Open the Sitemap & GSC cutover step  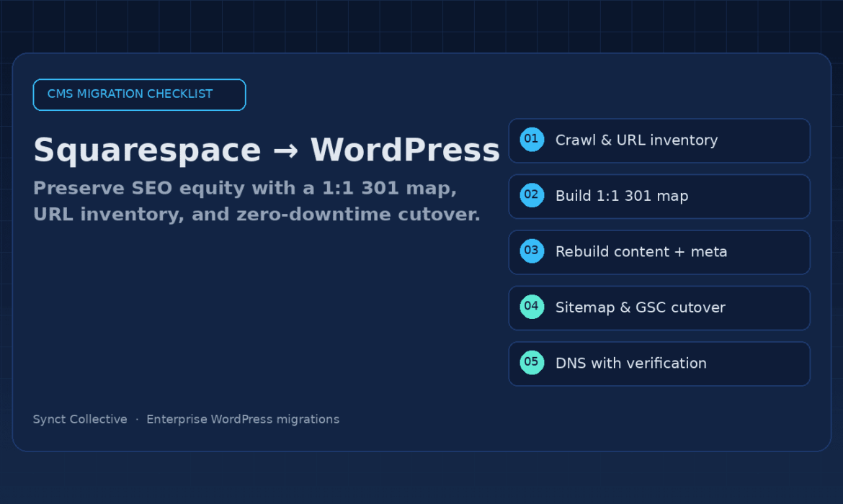[x=659, y=308]
